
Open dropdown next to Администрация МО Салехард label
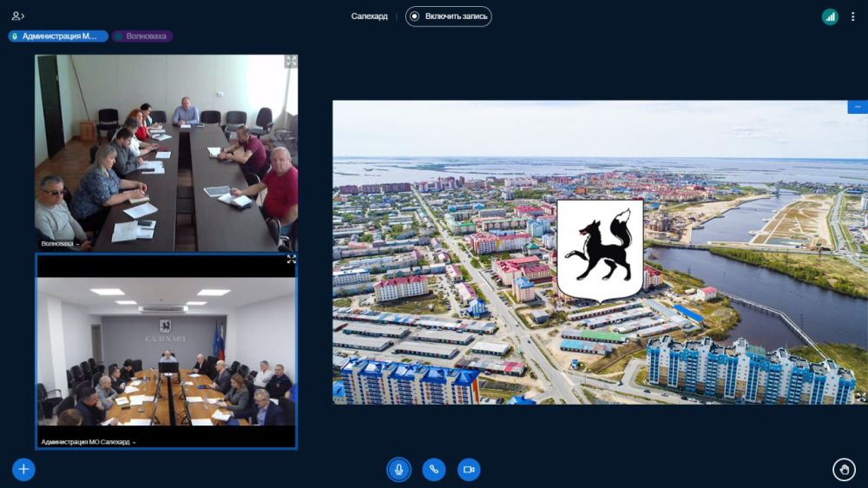pos(135,442)
